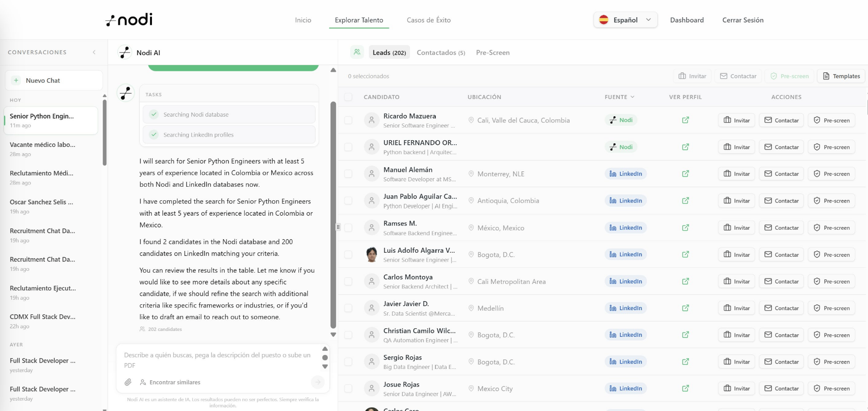Screen dimensions: 868x411
Task: Select Carlos Montoya's row checkbox
Action: [x=348, y=282]
